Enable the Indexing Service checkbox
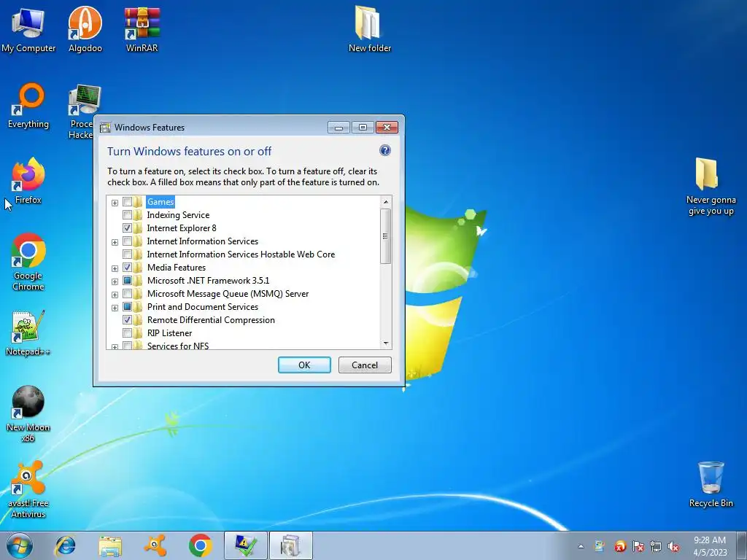747x560 pixels. pyautogui.click(x=127, y=215)
